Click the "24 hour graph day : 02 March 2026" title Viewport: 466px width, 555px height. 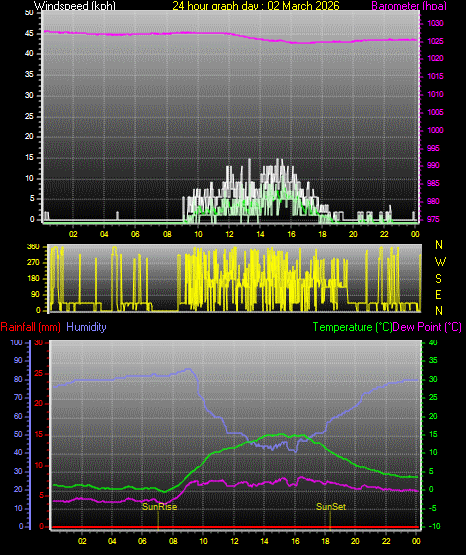coord(256,6)
